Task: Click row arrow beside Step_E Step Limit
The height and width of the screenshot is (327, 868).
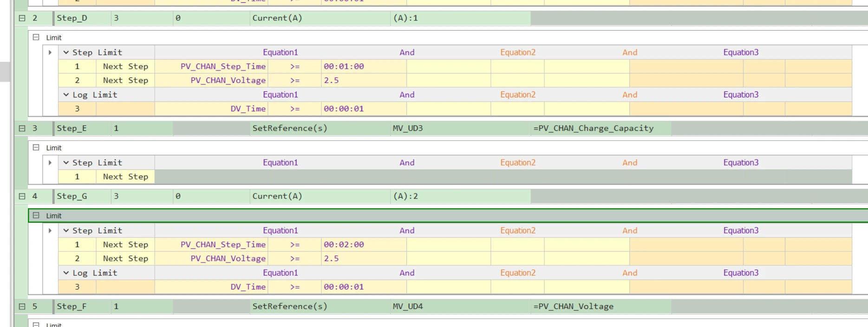Action: coord(50,163)
